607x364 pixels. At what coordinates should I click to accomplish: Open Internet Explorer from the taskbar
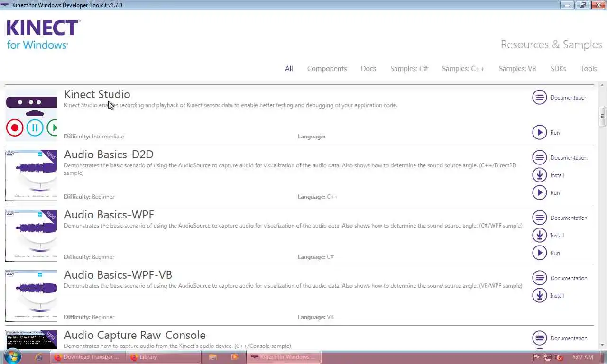pos(38,357)
